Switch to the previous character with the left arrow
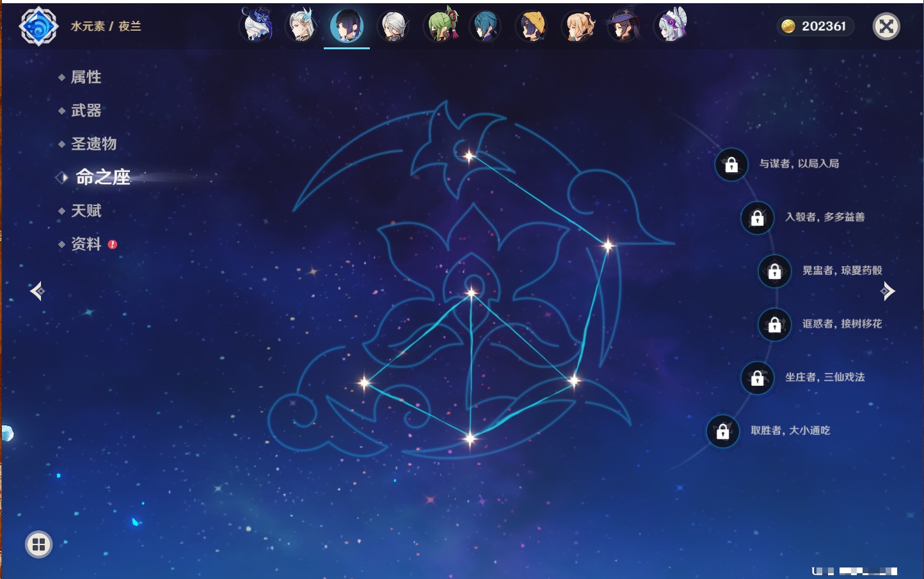 click(37, 291)
